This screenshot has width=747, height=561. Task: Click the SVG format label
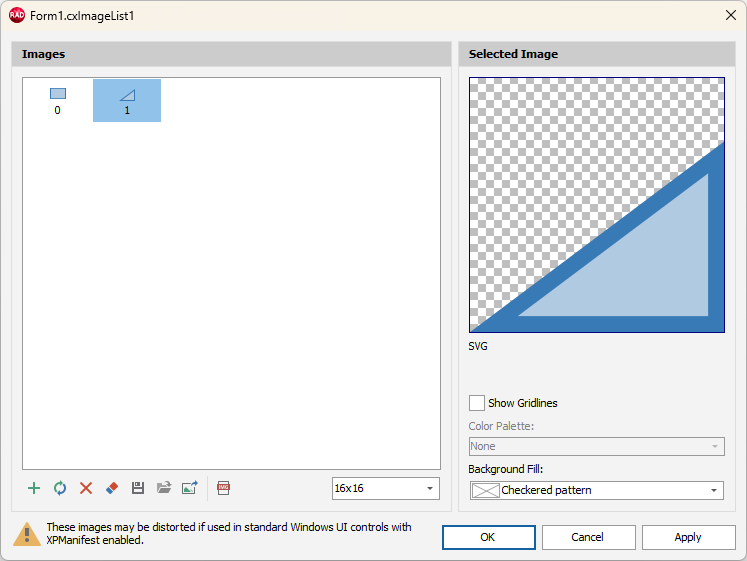tap(478, 346)
